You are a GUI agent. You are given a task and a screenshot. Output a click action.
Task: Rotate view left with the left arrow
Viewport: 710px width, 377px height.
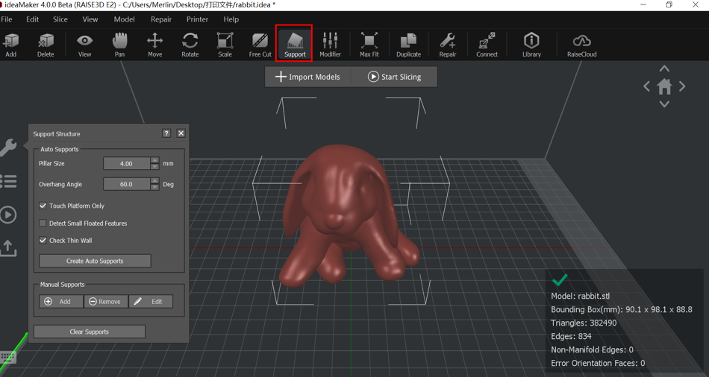point(647,86)
